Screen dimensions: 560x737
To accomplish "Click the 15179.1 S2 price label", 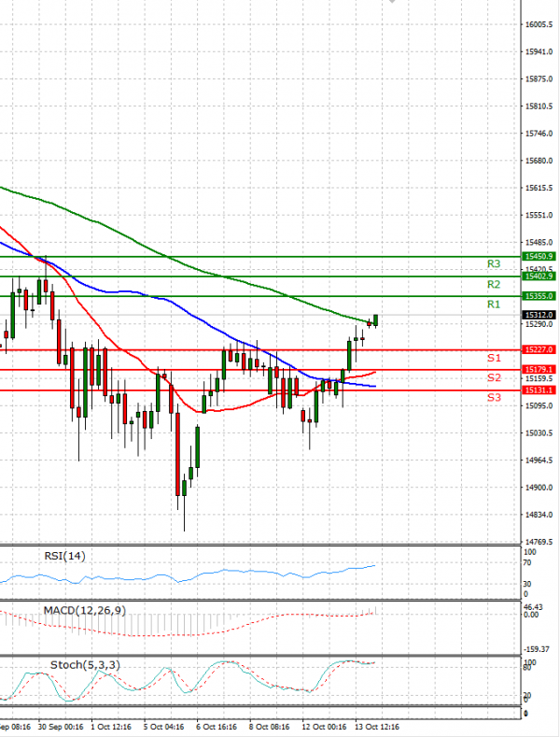I will click(539, 370).
